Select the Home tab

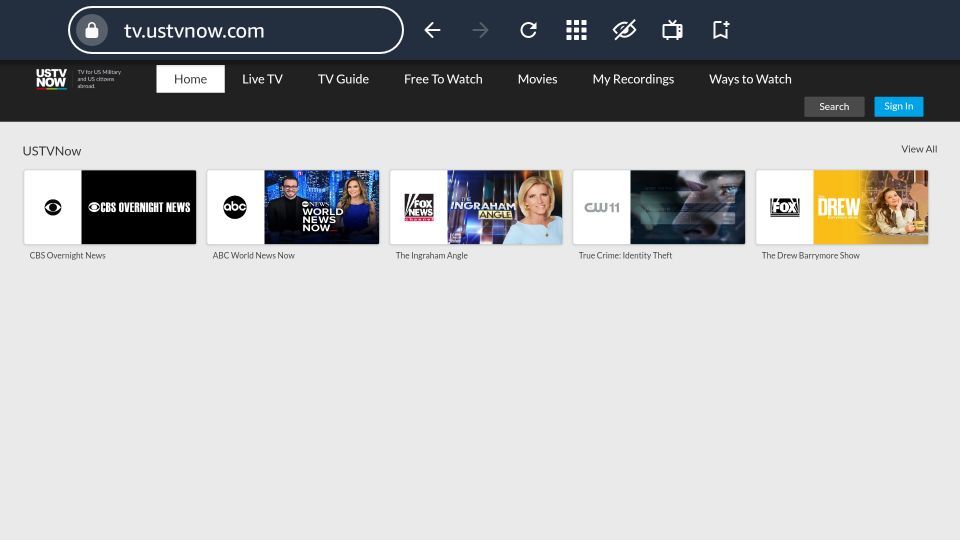click(x=190, y=79)
